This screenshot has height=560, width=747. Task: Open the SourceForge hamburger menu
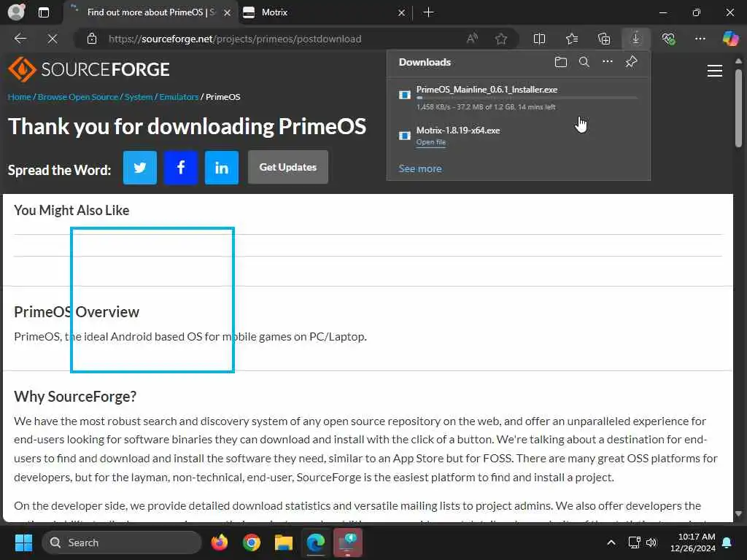(715, 71)
